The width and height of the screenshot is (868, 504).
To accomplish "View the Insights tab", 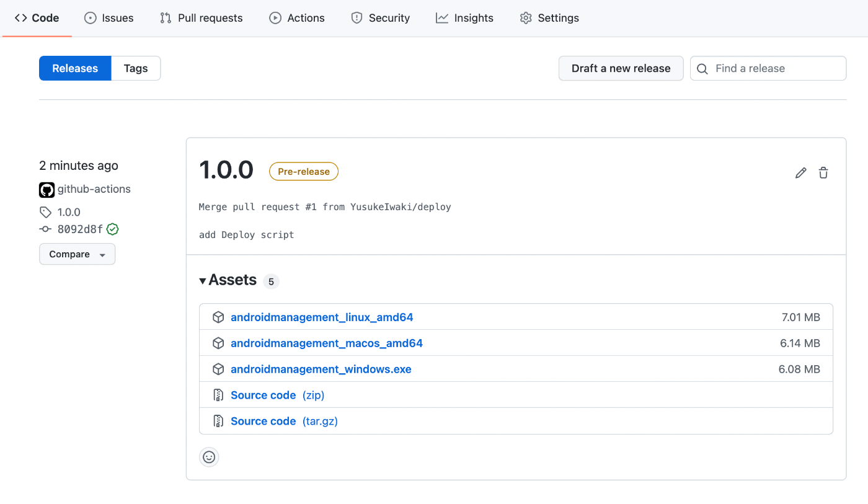I will coord(465,18).
